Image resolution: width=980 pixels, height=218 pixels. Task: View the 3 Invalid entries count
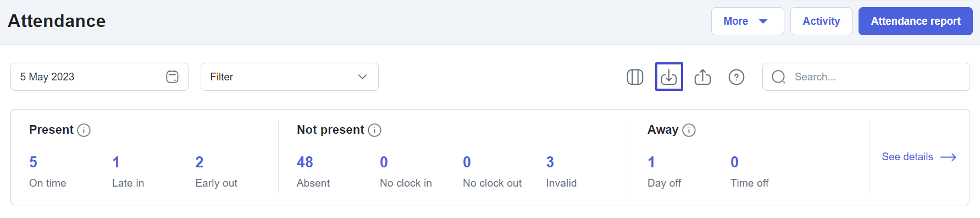[550, 162]
